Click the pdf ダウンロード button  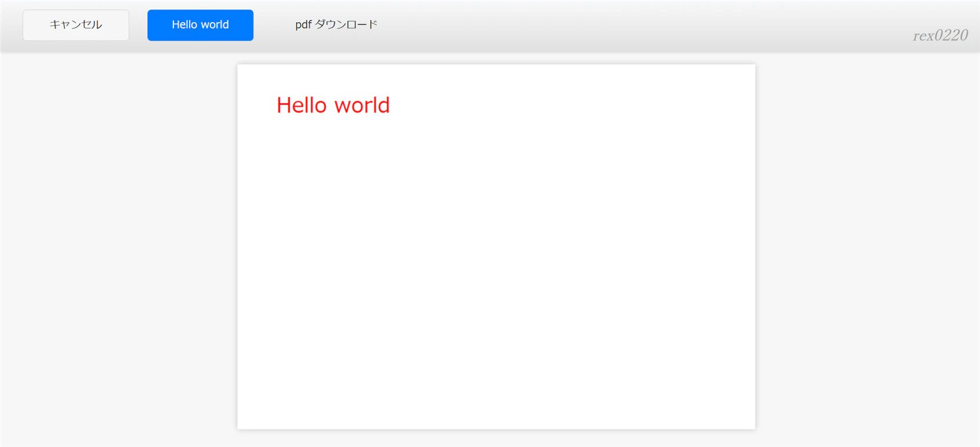(x=336, y=25)
